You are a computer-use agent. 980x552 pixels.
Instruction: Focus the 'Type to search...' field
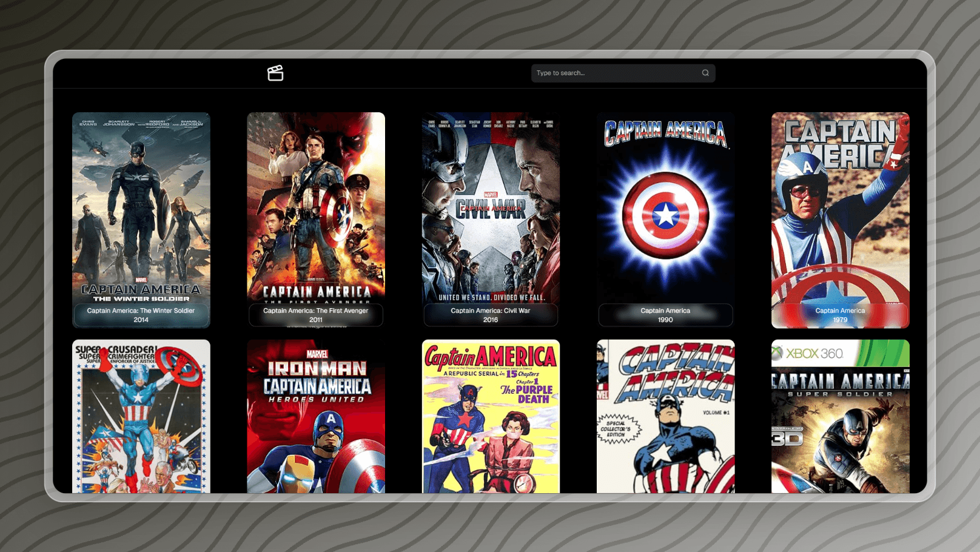(623, 73)
